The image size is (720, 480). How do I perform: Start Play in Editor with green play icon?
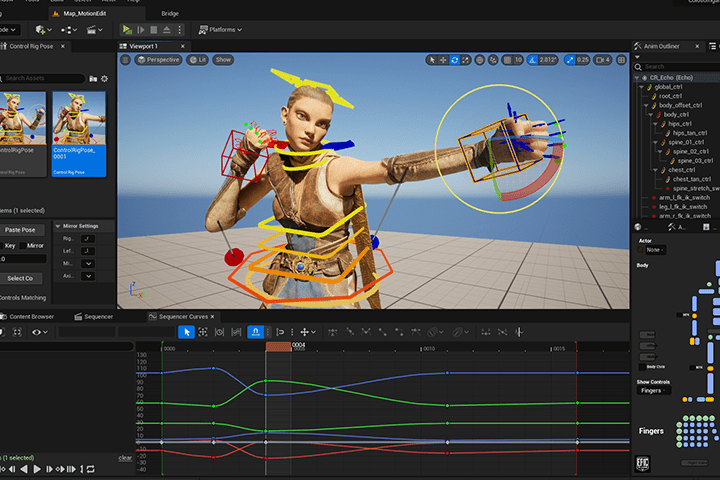click(x=127, y=30)
